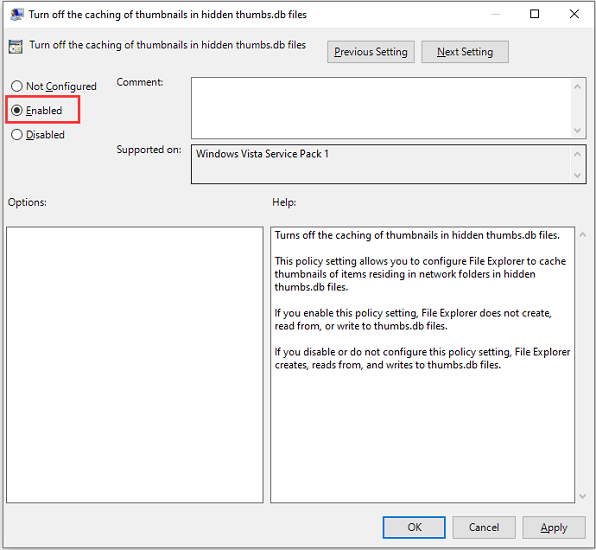Close the thumbs.db policy dialog

click(574, 14)
